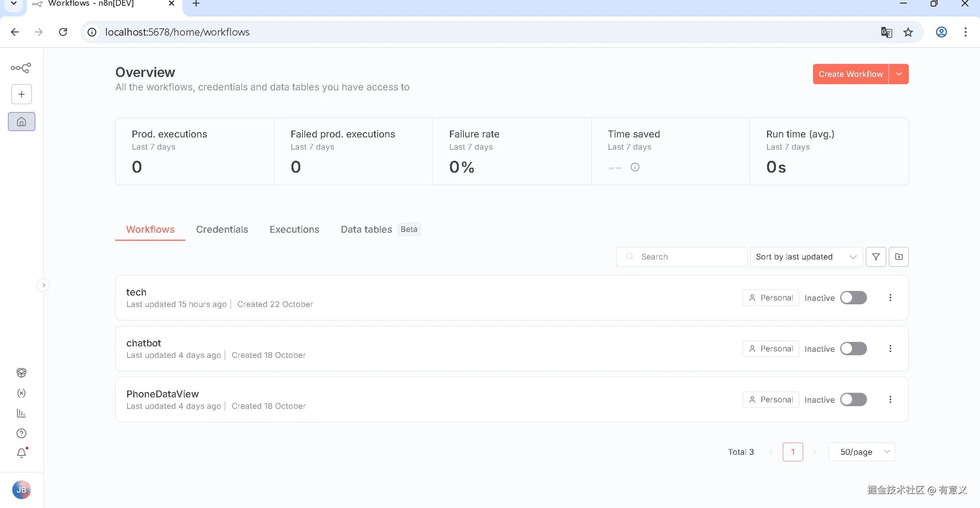Click the plus icon in left sidebar

point(21,94)
